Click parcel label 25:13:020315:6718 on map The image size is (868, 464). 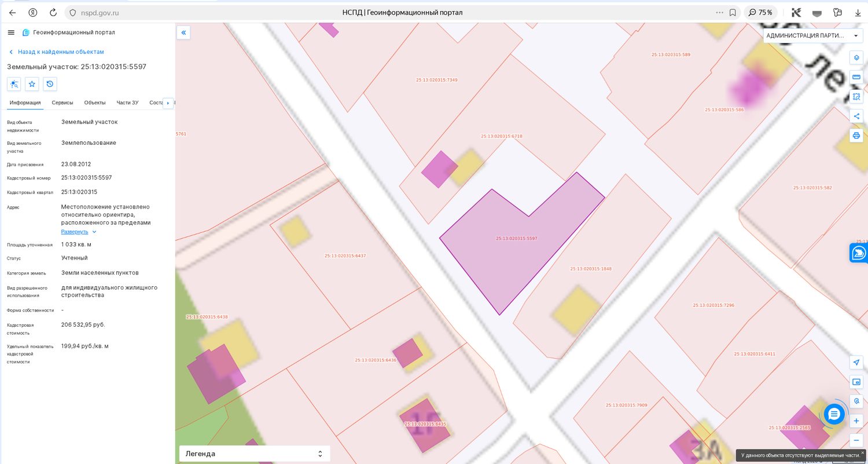click(502, 136)
